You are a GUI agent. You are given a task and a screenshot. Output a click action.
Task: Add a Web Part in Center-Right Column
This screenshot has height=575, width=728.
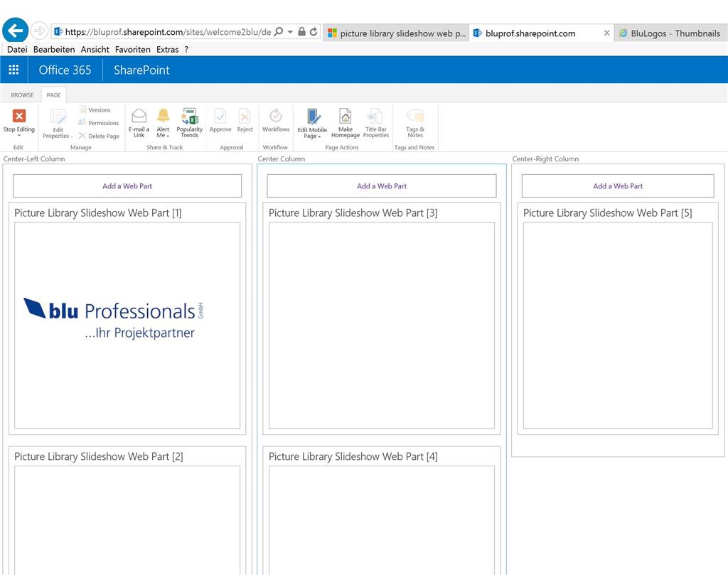[618, 186]
